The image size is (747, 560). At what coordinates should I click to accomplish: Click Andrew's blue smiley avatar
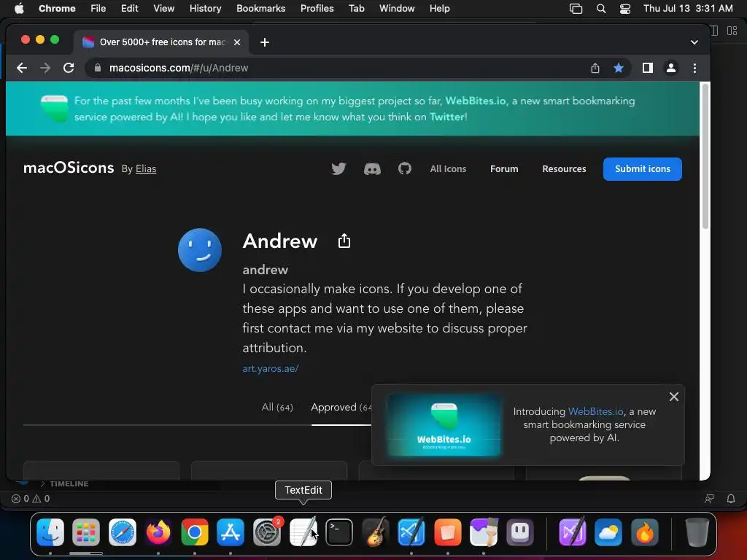[x=200, y=250]
